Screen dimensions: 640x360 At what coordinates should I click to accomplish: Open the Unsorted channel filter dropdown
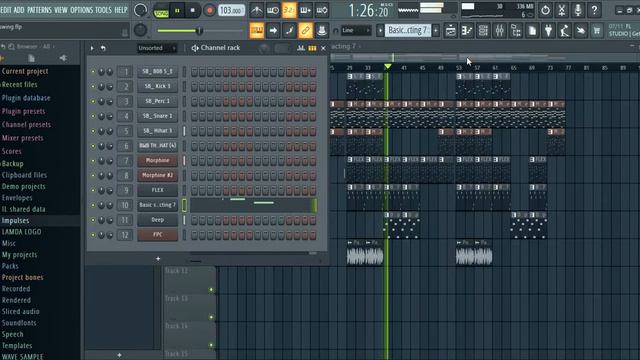(x=157, y=48)
